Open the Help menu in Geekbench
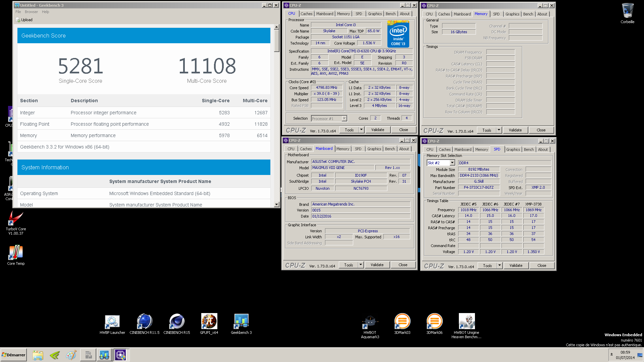 click(46, 12)
